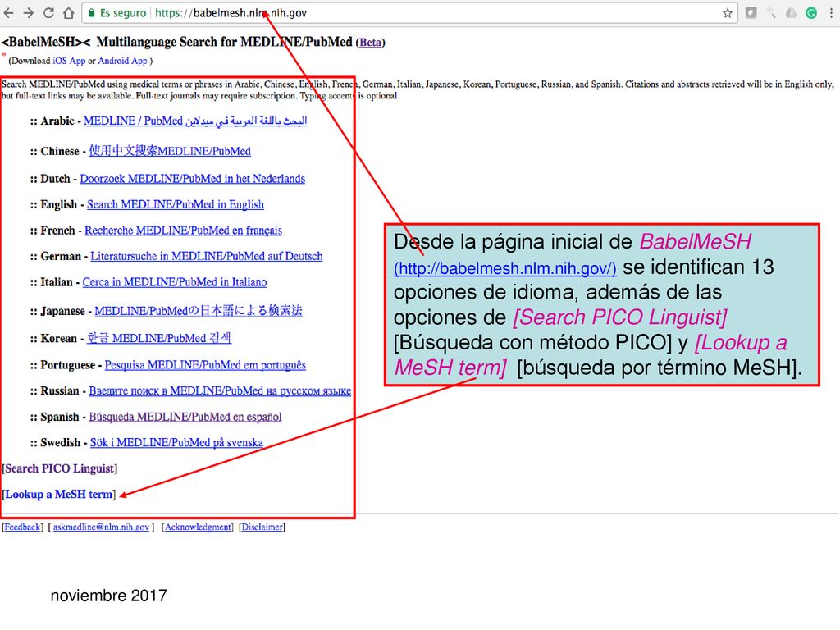Open the Chinese MEDLINE/PubMed search link

[x=170, y=151]
